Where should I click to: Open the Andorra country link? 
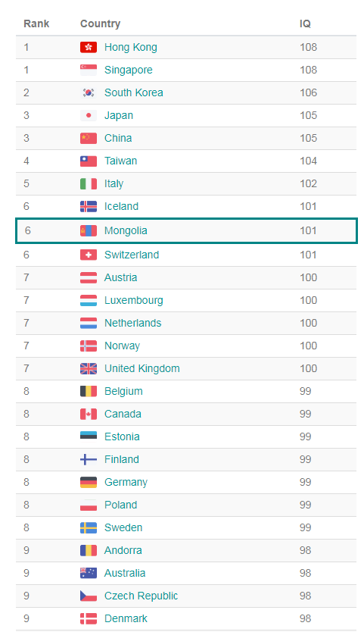point(123,550)
